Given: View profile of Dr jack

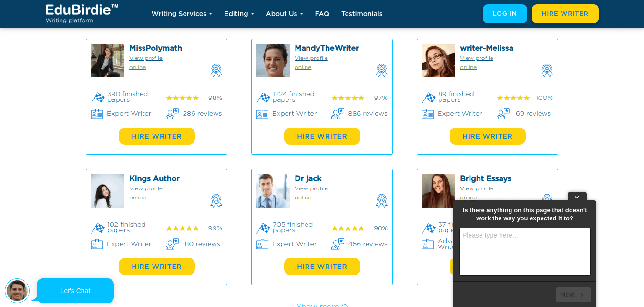Looking at the screenshot, I should (311, 188).
